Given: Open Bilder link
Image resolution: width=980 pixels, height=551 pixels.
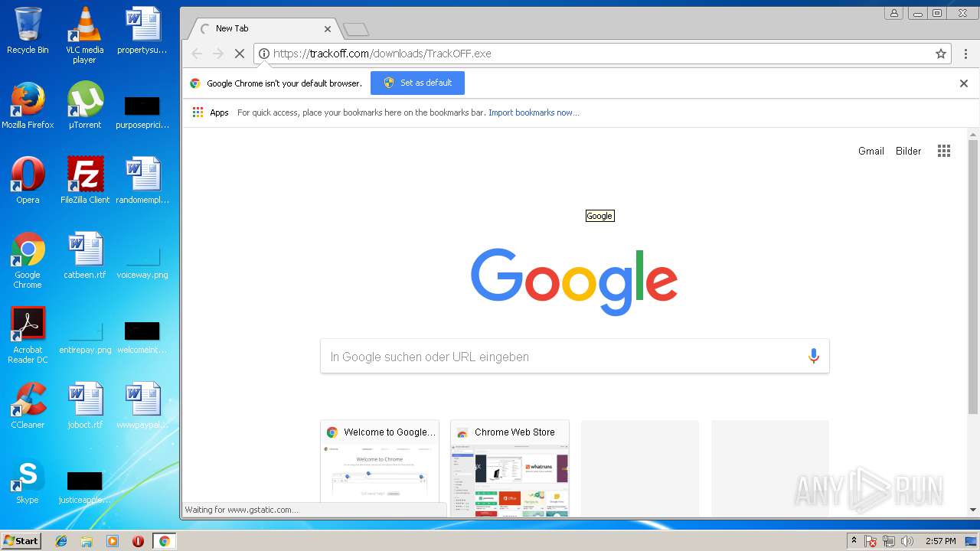Looking at the screenshot, I should 909,151.
